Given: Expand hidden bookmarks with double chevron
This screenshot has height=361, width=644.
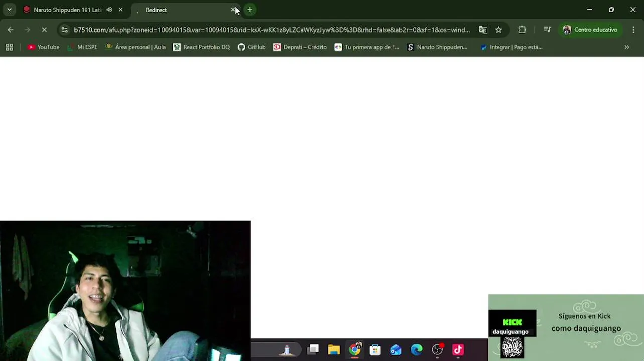Looking at the screenshot, I should (627, 47).
